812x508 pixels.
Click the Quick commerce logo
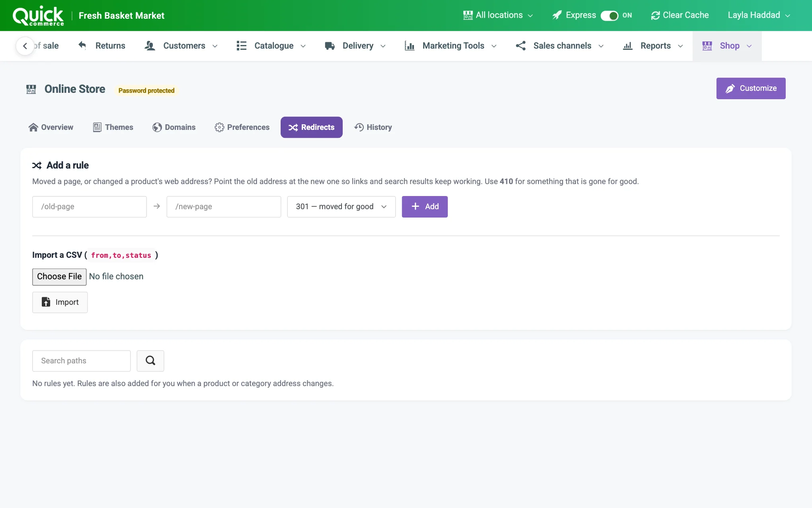click(x=38, y=16)
